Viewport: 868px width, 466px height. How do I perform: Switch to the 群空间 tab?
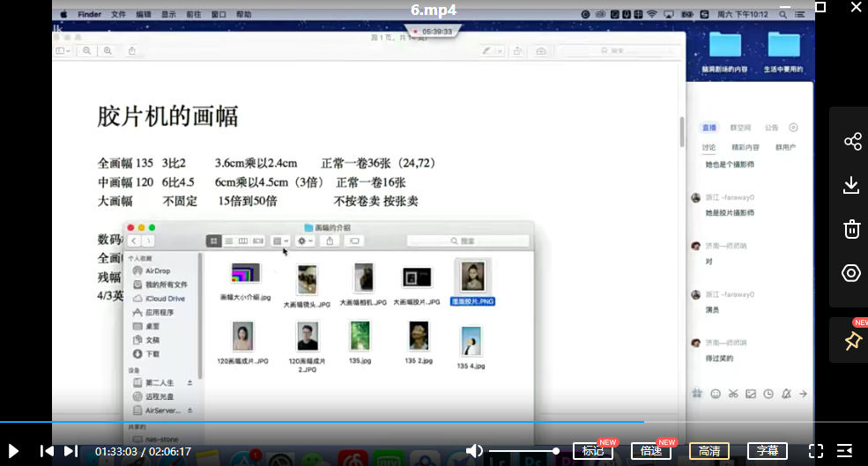point(740,128)
